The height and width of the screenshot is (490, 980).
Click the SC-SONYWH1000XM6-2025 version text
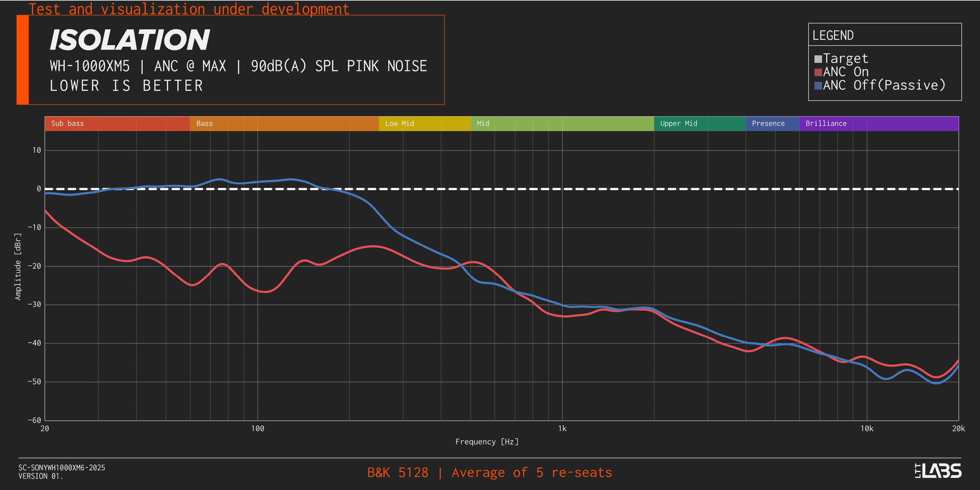point(62,468)
